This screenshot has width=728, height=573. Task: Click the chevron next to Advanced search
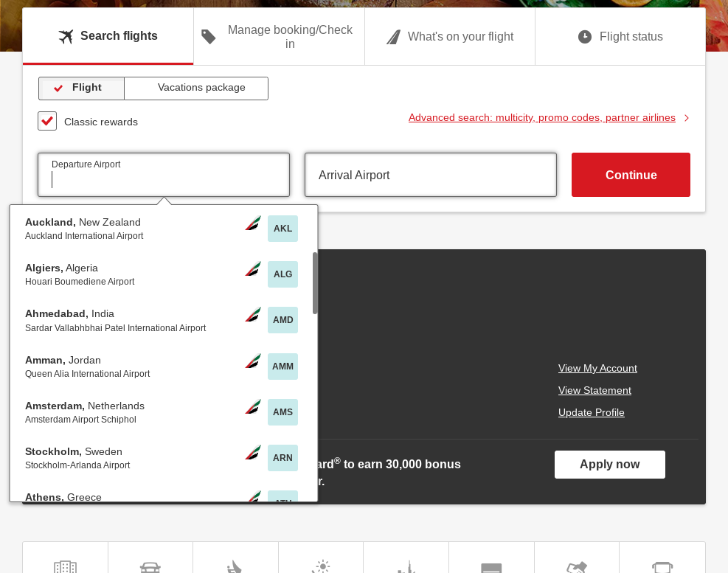pyautogui.click(x=687, y=118)
